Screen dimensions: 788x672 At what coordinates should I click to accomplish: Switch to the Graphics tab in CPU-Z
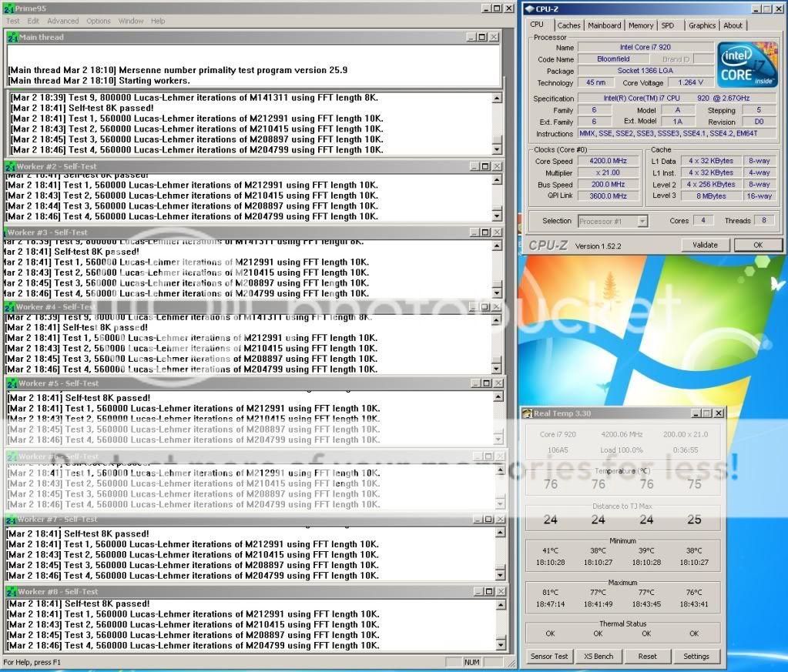click(702, 25)
